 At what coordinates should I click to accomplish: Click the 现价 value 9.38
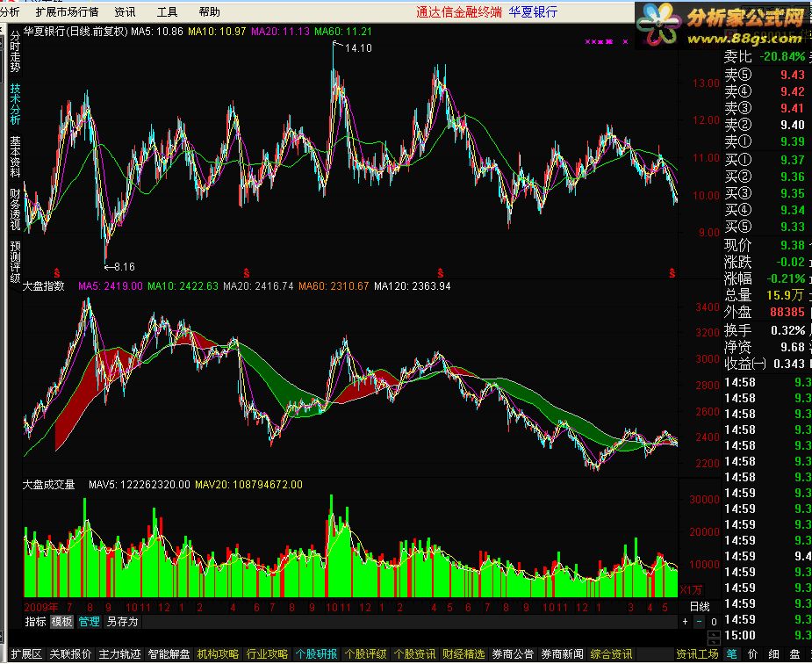[x=793, y=244]
